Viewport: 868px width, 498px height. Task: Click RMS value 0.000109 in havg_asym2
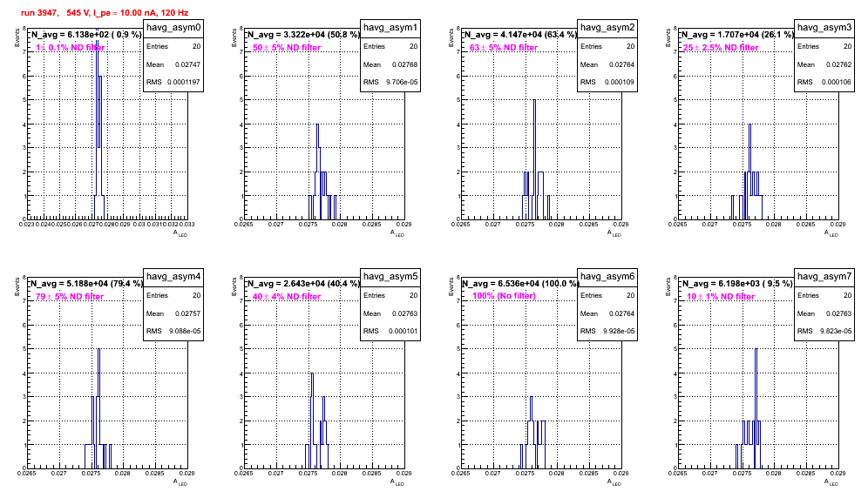[620, 83]
